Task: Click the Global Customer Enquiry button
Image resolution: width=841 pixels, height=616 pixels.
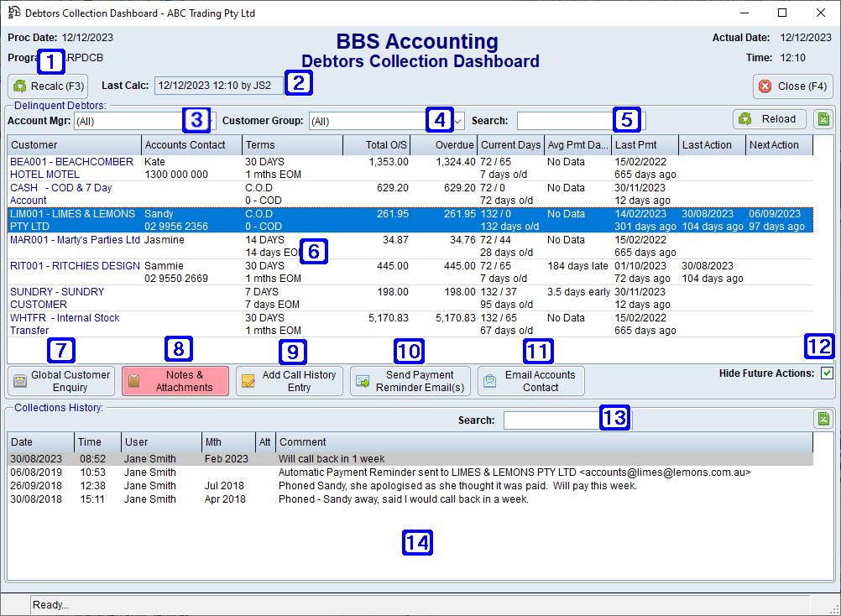Action: [60, 380]
